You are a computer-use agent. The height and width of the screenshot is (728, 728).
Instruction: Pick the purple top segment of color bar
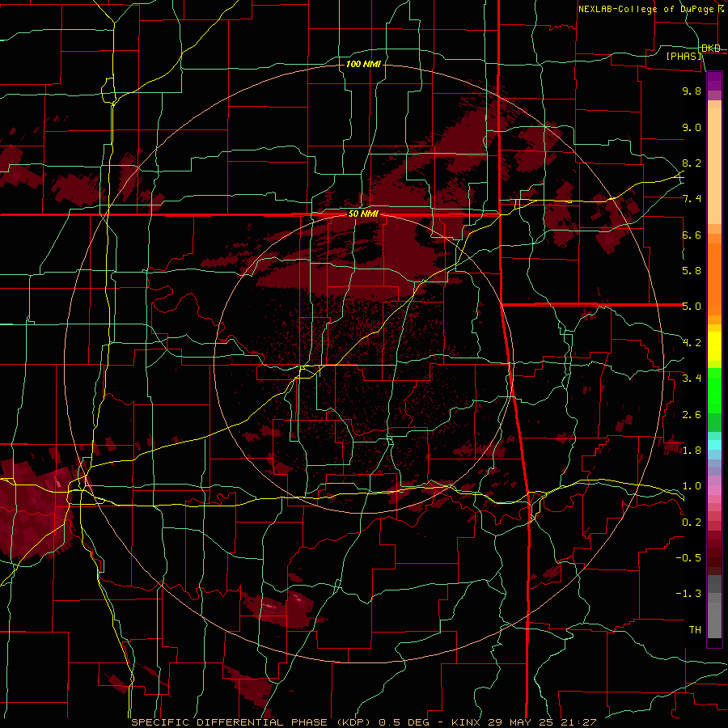tap(714, 81)
